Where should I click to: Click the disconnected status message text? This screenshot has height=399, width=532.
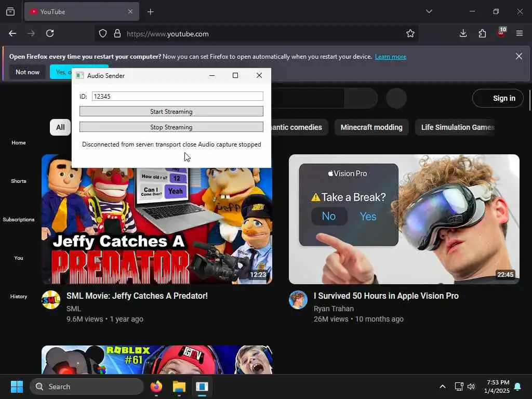click(x=171, y=144)
